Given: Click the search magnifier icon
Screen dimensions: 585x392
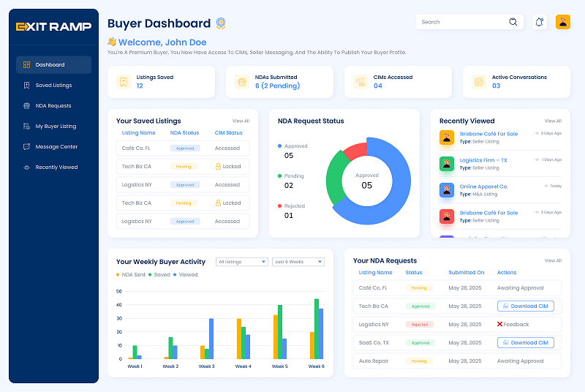Looking at the screenshot, I should tap(513, 22).
